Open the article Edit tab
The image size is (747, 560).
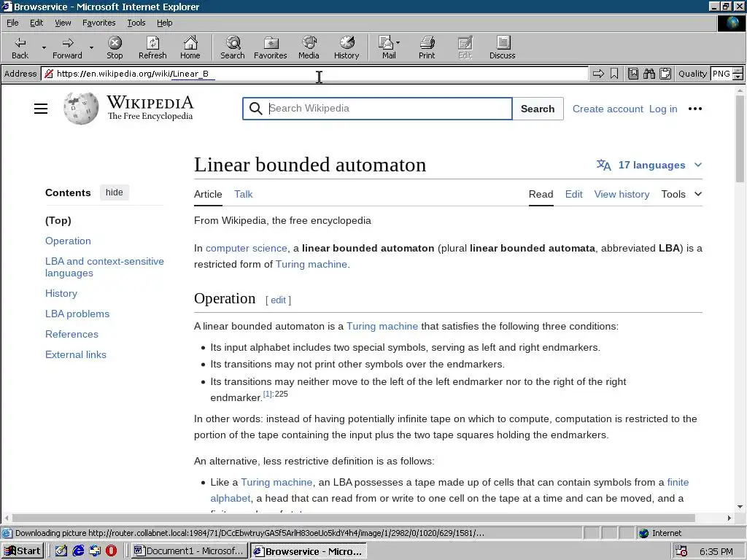[573, 194]
